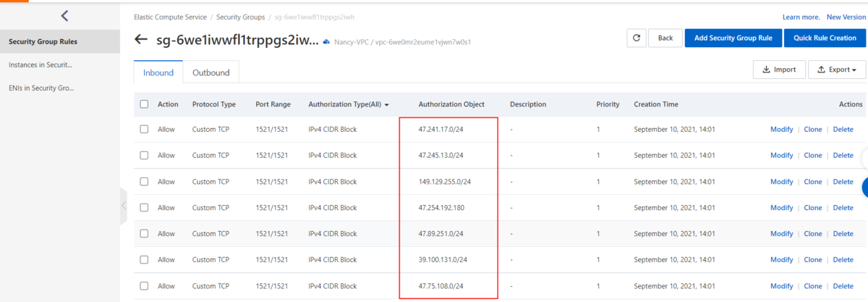The height and width of the screenshot is (302, 868).
Task: Delete the 47.254.192.180 rule
Action: (x=843, y=207)
